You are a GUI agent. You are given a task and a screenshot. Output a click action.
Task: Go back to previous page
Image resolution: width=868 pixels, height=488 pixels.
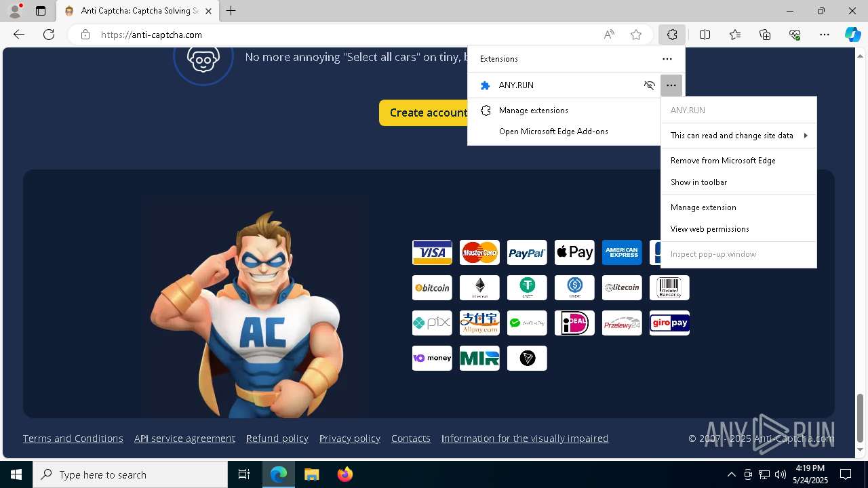[x=19, y=35]
